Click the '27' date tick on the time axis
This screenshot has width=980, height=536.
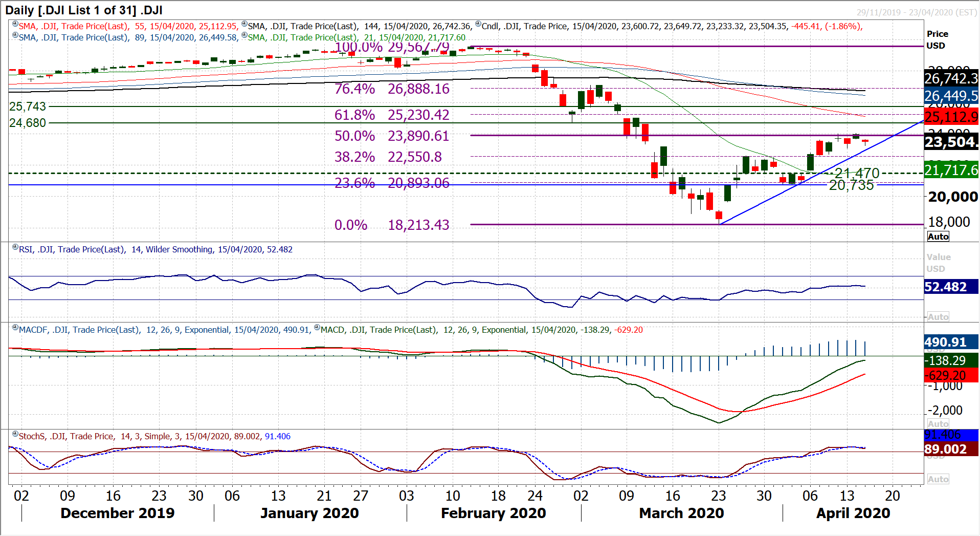pyautogui.click(x=361, y=496)
